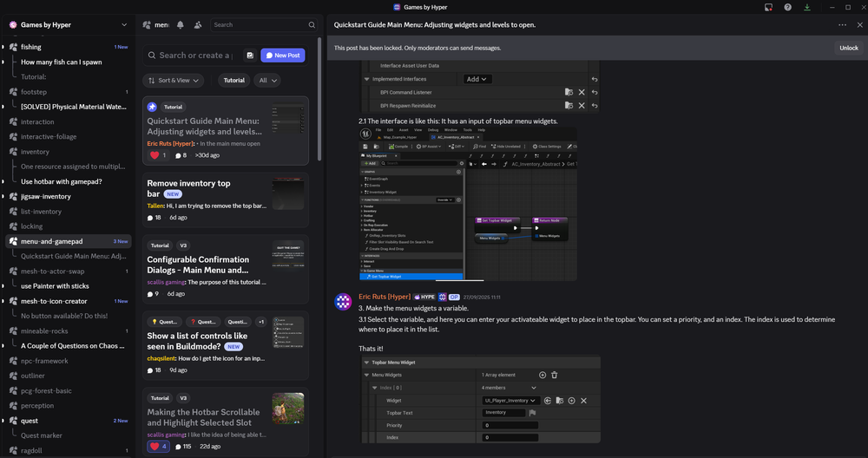Open the Sort & View dropdown

tap(174, 81)
